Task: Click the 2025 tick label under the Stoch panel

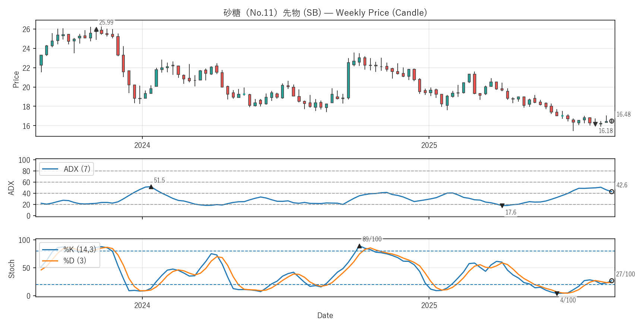Action: coord(429,306)
